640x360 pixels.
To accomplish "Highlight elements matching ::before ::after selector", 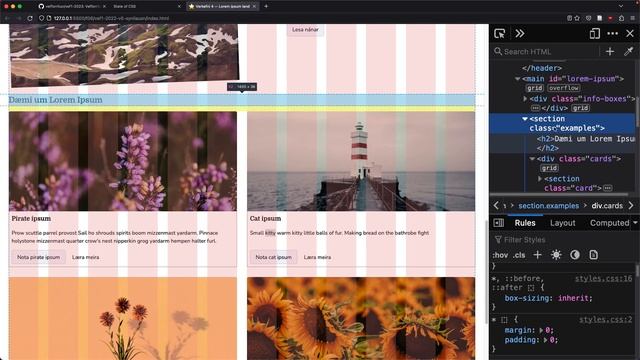I will pyautogui.click(x=531, y=288).
